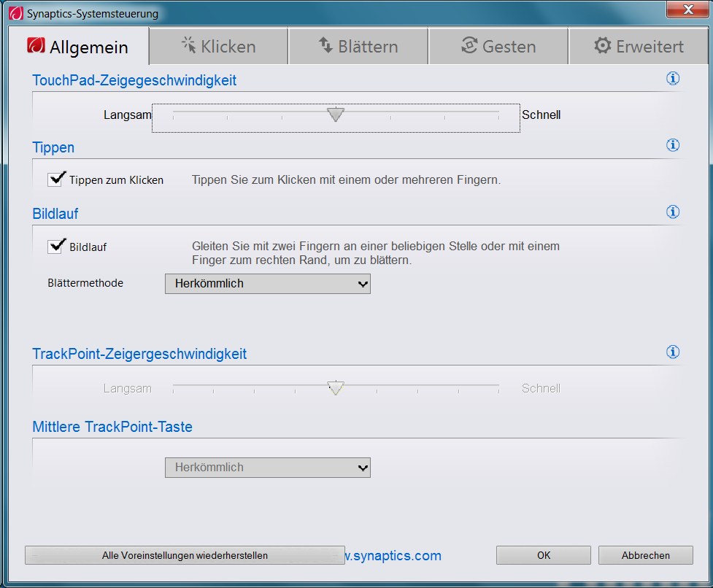This screenshot has height=588, width=713.
Task: Click Synaptics logo in title bar
Action: pos(16,13)
